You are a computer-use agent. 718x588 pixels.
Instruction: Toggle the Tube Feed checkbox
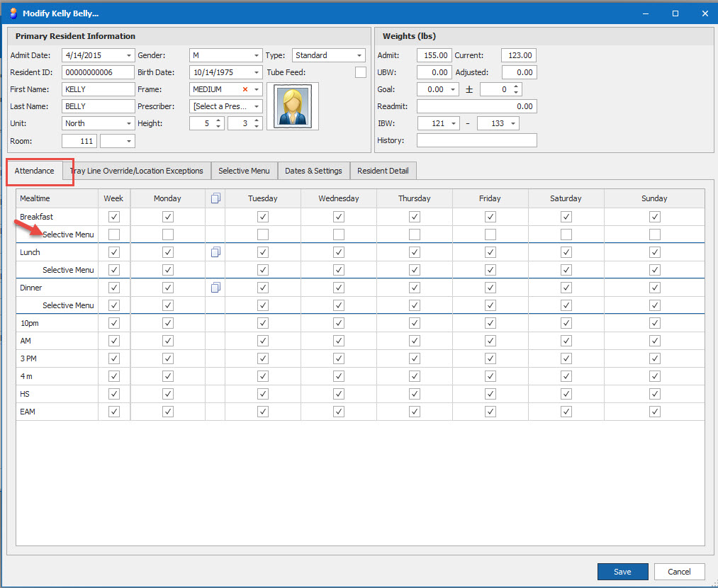tap(361, 72)
